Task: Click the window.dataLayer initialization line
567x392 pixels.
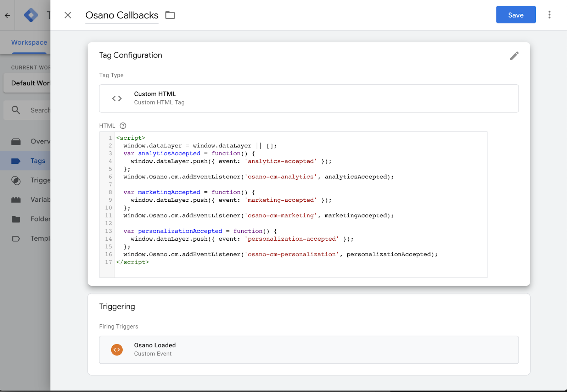Action: click(x=200, y=146)
